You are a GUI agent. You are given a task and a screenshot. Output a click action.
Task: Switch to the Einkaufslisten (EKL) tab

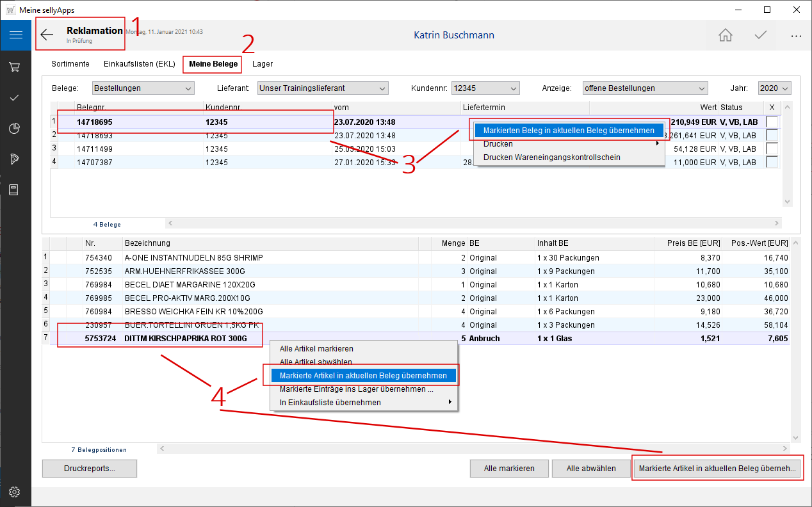[139, 64]
